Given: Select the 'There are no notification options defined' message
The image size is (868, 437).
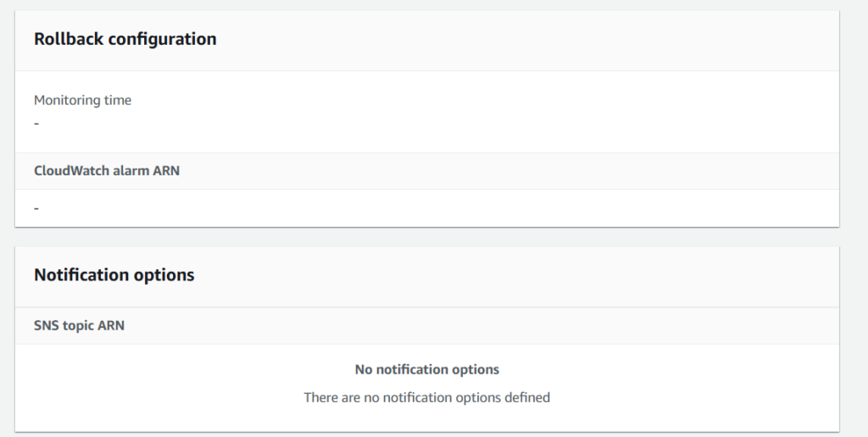Looking at the screenshot, I should (x=426, y=396).
